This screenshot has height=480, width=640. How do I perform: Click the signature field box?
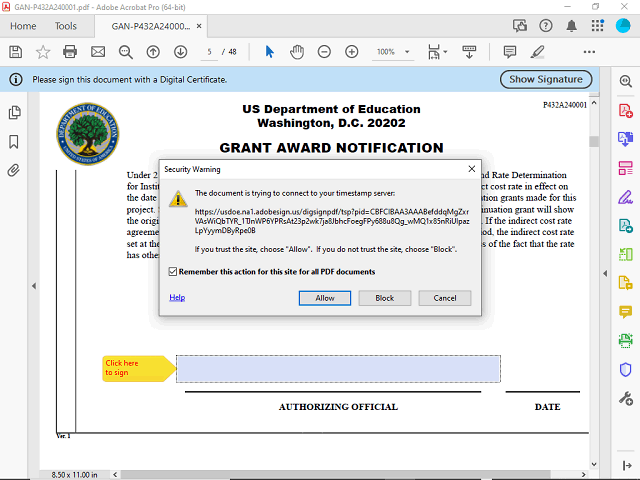[x=338, y=369]
